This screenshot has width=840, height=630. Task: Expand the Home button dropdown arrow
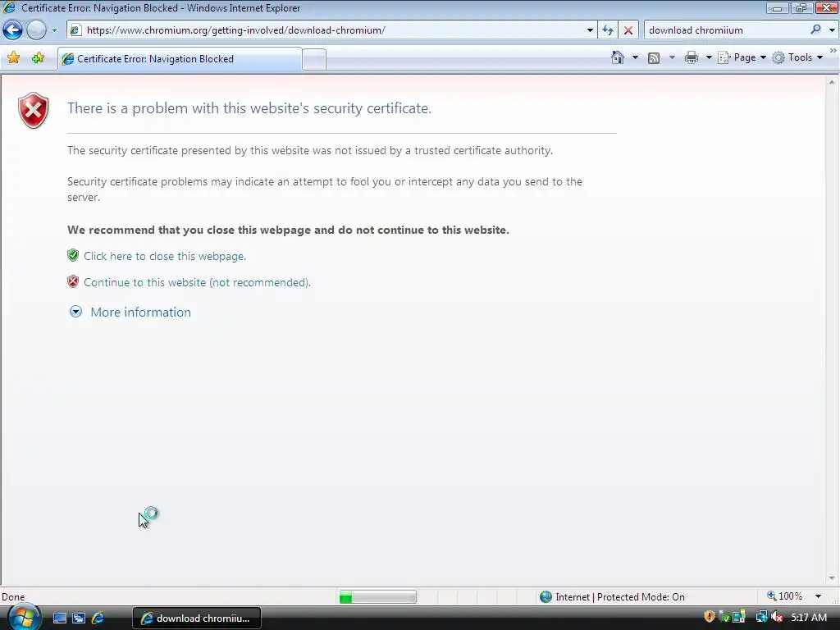(x=636, y=57)
